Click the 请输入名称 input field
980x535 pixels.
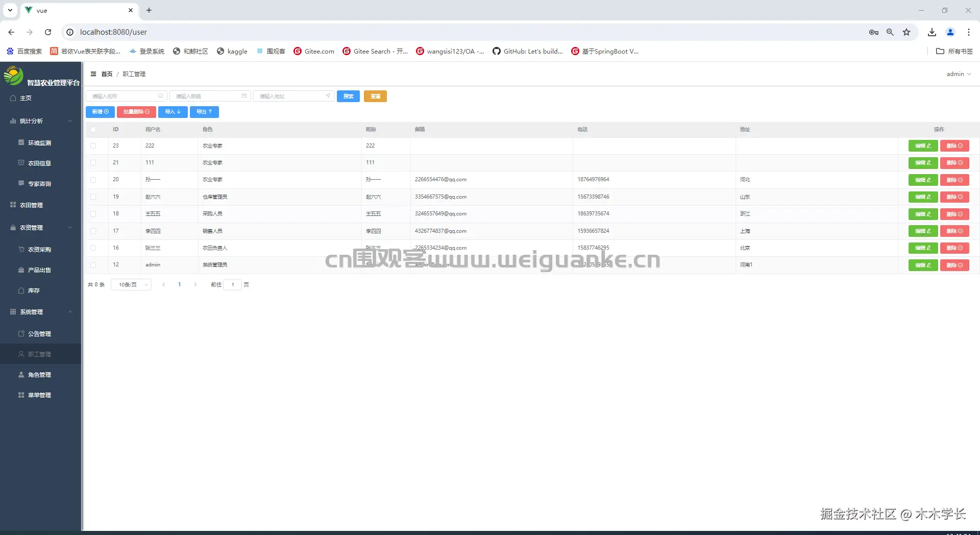pos(126,96)
